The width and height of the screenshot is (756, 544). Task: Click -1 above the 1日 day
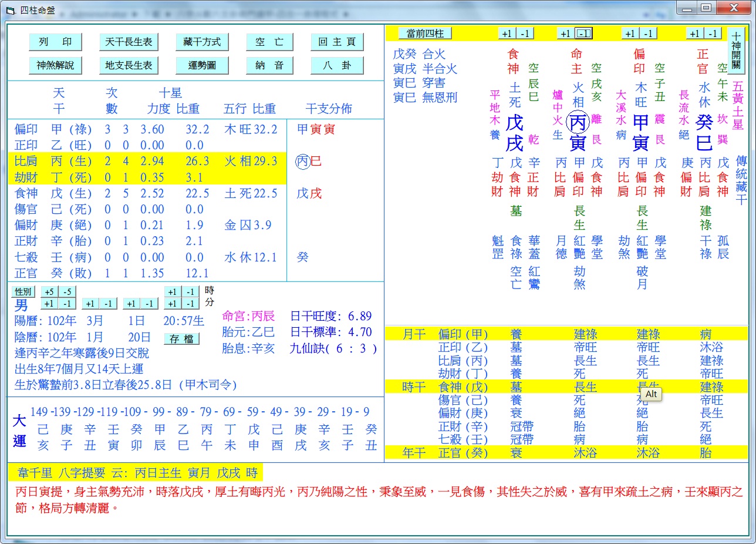pos(149,304)
